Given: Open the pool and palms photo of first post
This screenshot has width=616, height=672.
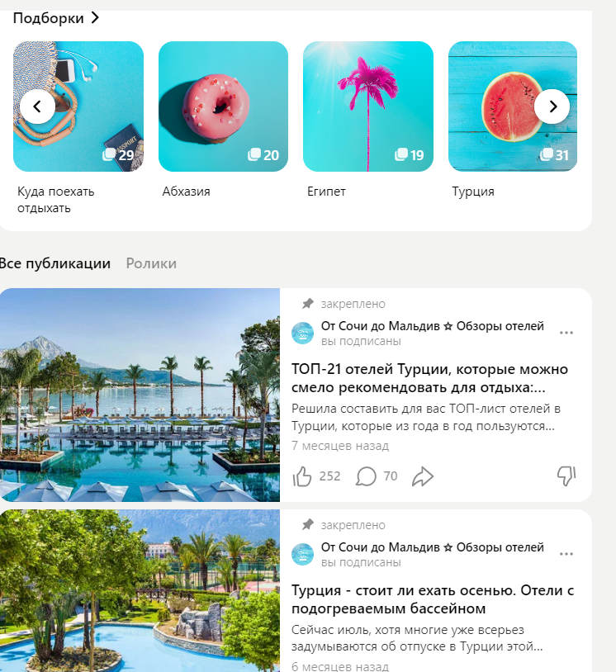Looking at the screenshot, I should coord(140,395).
